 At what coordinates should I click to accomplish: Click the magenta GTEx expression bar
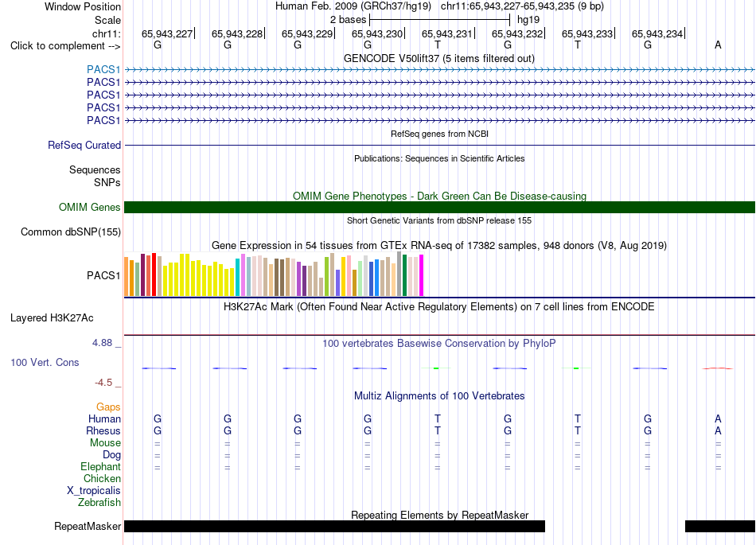point(422,275)
